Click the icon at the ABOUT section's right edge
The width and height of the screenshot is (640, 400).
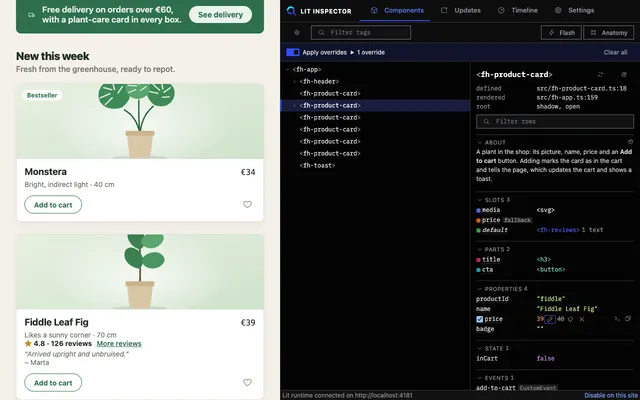630,142
